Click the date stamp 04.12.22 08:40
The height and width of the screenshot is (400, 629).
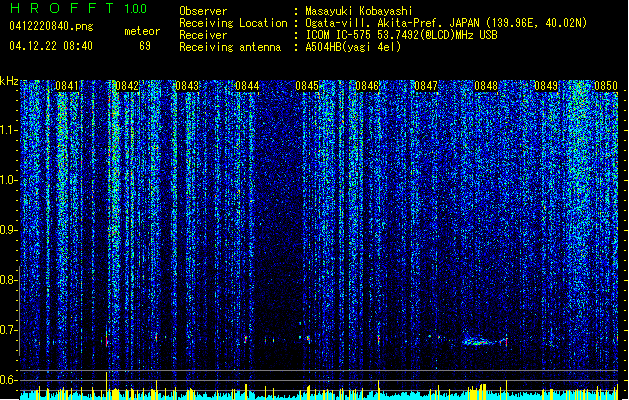(x=51, y=46)
